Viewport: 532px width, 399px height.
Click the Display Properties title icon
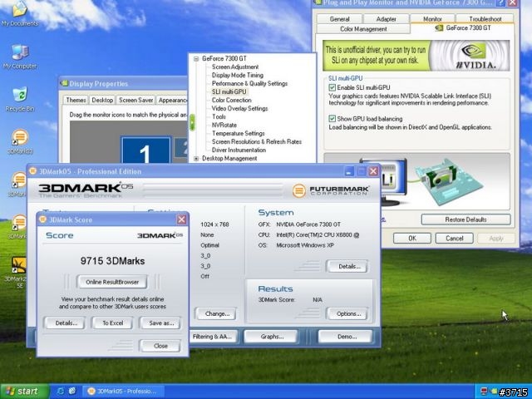(x=64, y=83)
